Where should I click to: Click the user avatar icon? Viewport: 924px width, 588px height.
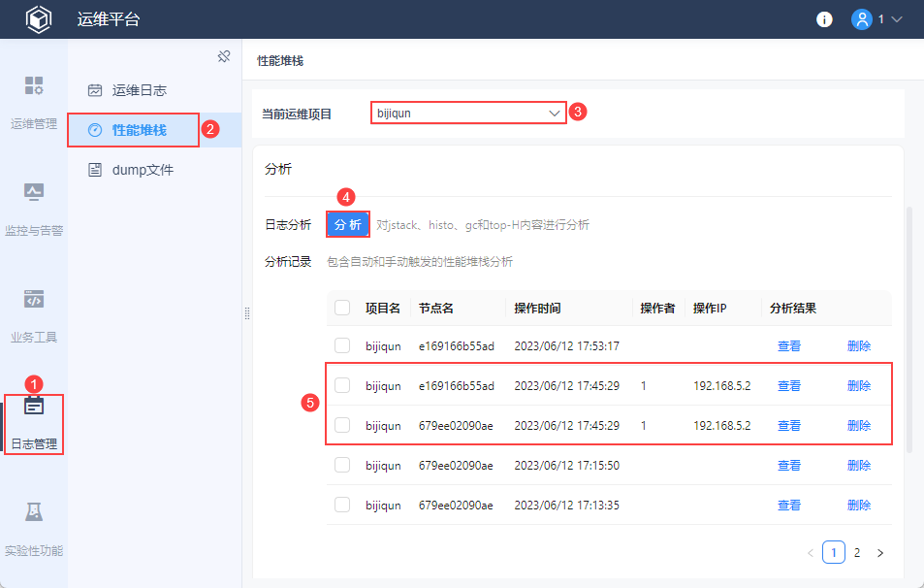pos(861,19)
